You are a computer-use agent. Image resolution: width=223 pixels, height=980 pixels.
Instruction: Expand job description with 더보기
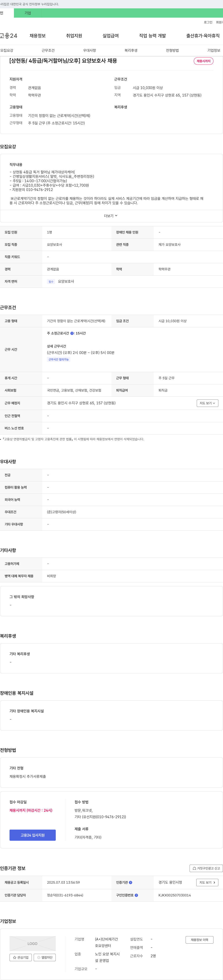[x=111, y=216]
